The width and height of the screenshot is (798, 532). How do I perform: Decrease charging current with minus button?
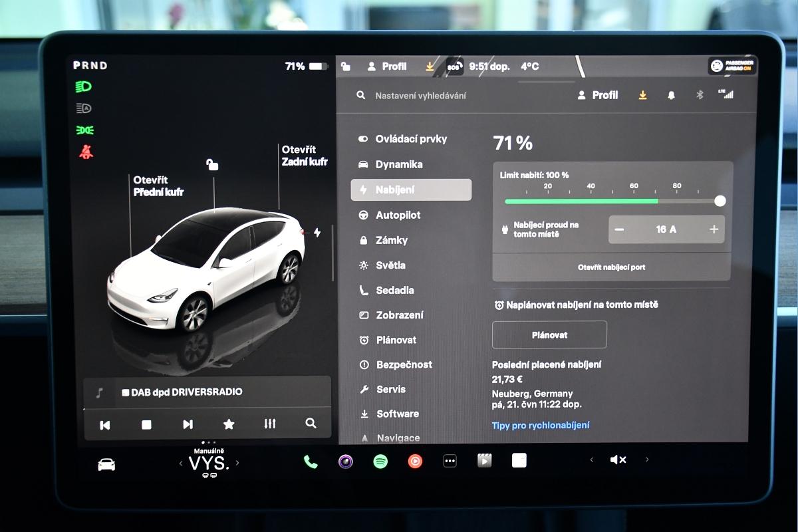pos(620,229)
